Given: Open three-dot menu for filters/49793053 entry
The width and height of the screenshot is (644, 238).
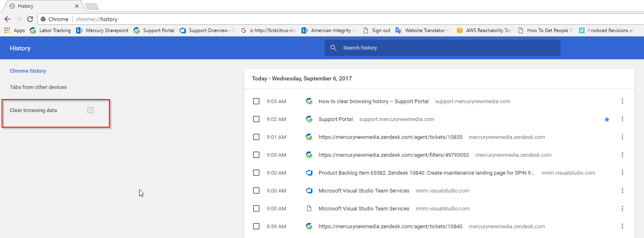Looking at the screenshot, I should [622, 155].
